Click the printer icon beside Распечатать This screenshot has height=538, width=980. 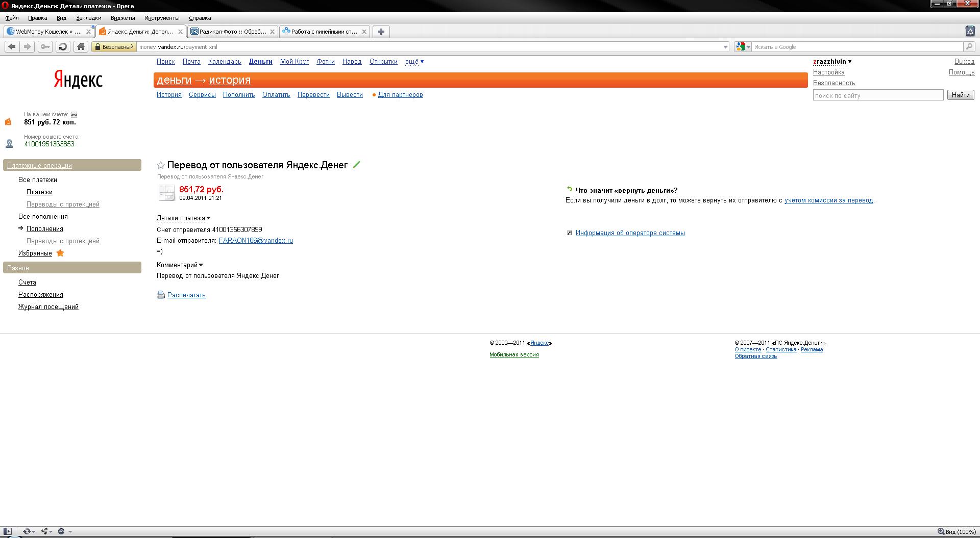click(161, 295)
